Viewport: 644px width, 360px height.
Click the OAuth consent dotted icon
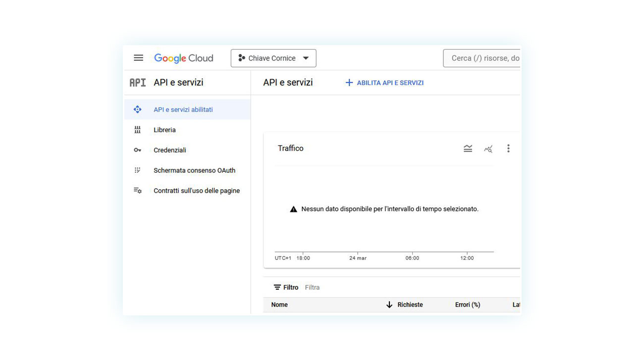(137, 170)
